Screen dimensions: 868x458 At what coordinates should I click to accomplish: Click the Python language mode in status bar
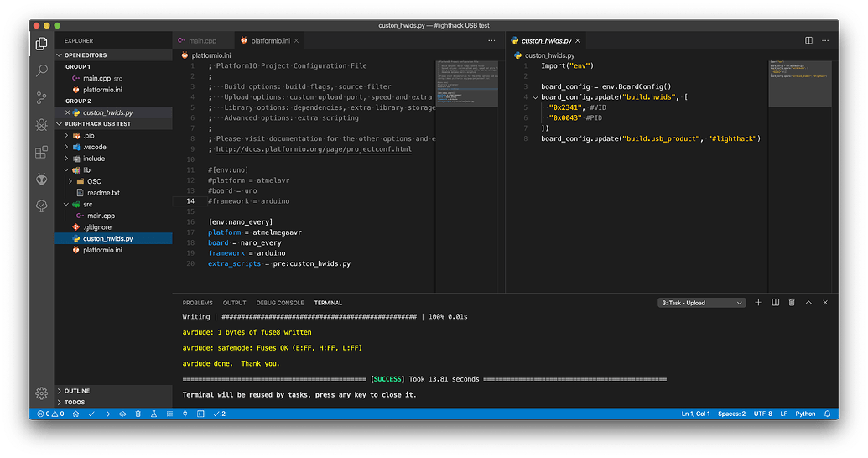(804, 414)
